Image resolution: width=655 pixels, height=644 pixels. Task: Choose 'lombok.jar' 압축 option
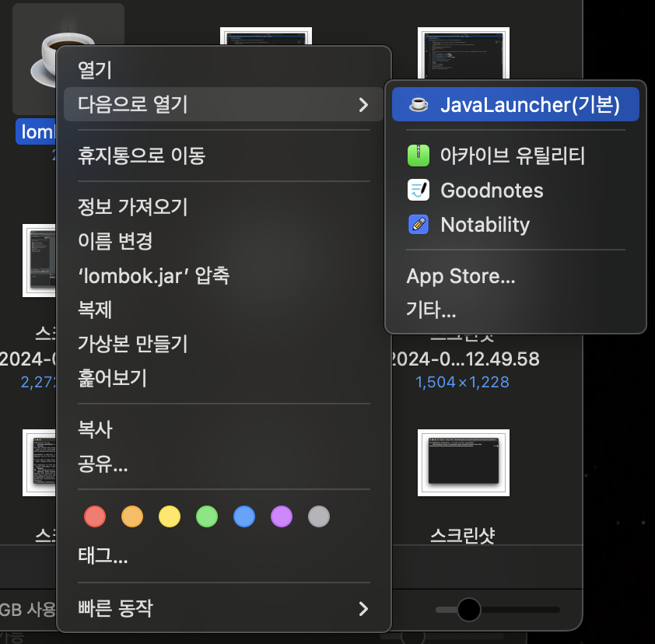(x=223, y=275)
